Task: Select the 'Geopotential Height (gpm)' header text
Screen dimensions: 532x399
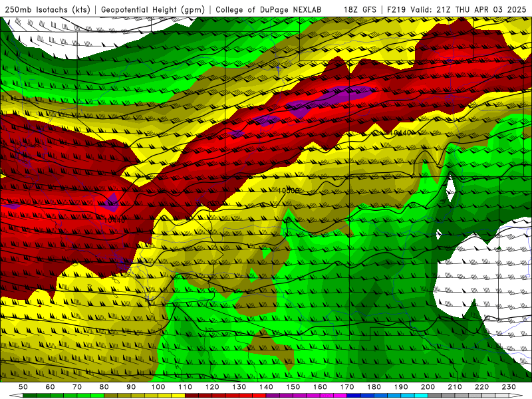Action: point(153,9)
